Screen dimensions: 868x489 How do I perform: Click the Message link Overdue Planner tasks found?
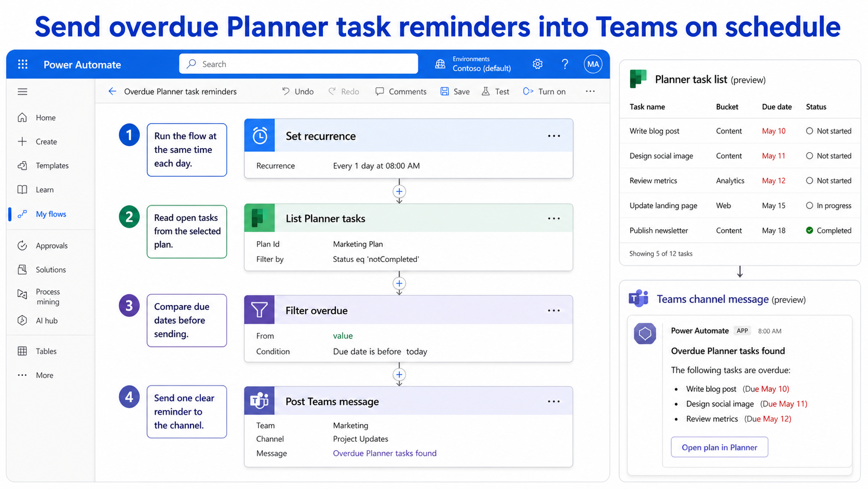click(385, 454)
